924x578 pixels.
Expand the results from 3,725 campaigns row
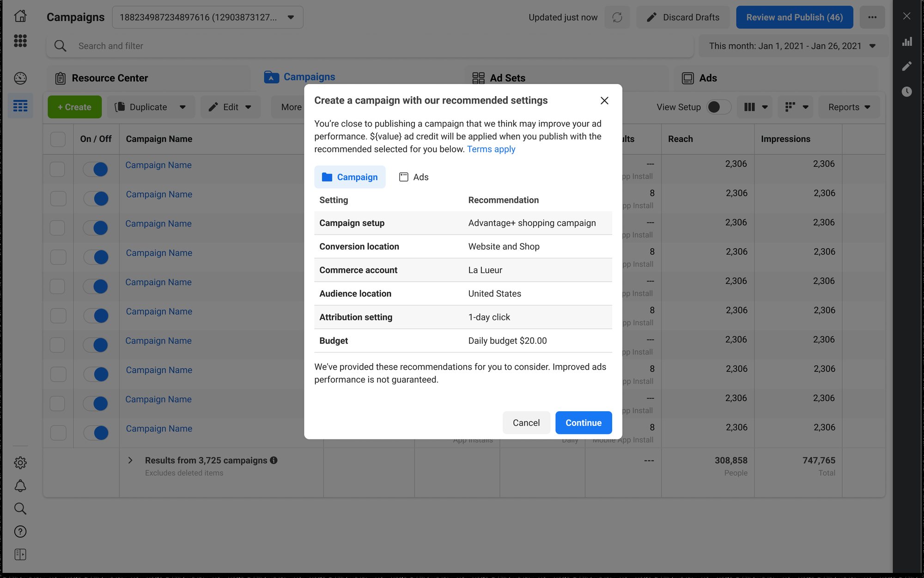tap(130, 460)
